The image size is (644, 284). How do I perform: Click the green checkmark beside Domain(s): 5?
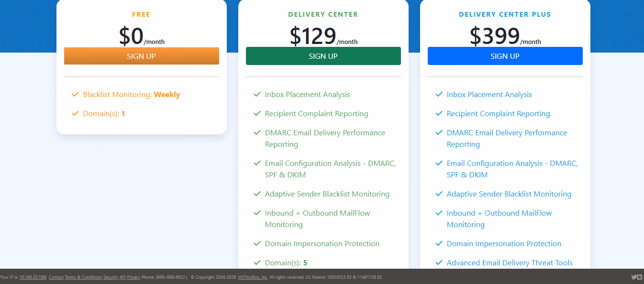tap(257, 263)
